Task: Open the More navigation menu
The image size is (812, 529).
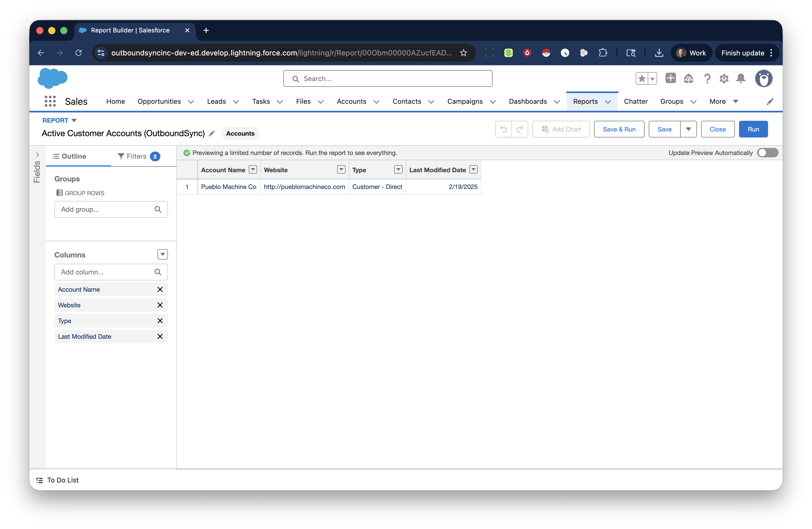Action: pyautogui.click(x=724, y=102)
